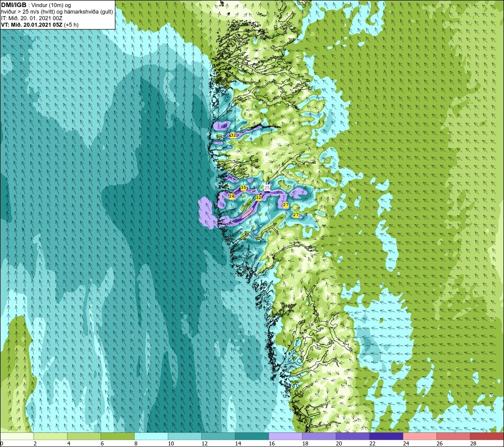Click the legend scale number 16
Viewport: 504px width, 447px height.
click(x=272, y=443)
